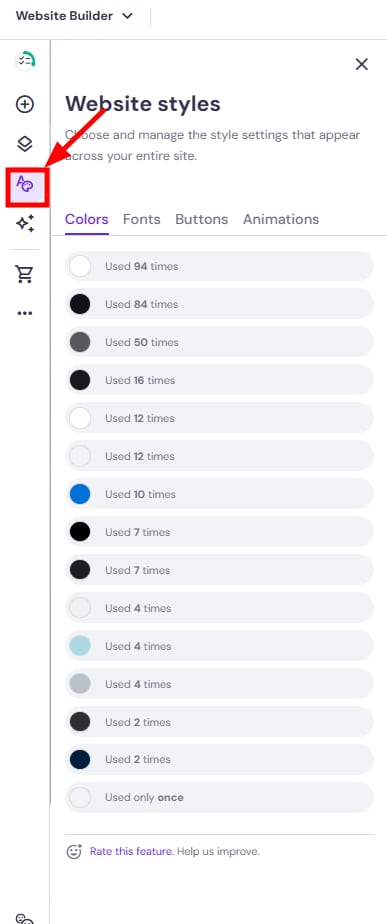Select the blue color used 10 times
Viewport: 387px width, 924px height.
[x=219, y=494]
